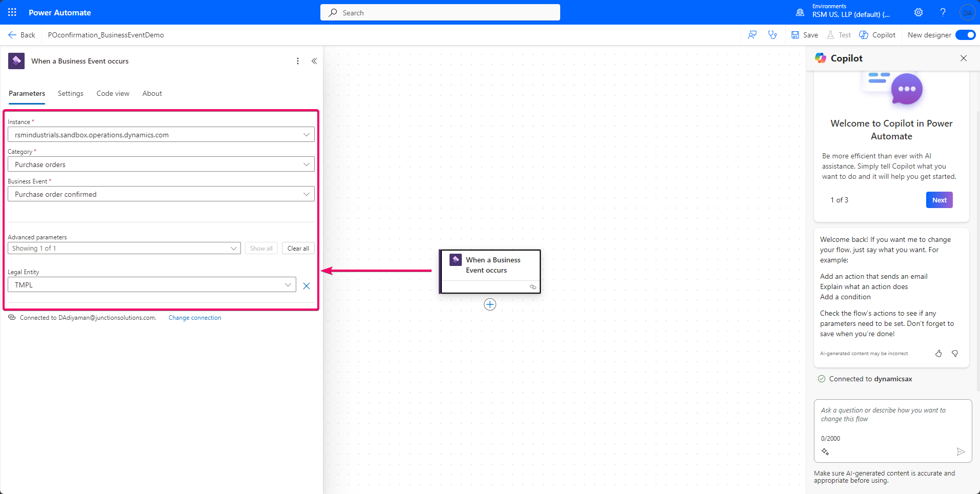The image size is (980, 494).
Task: Click 'Explain what an action does' text
Action: point(864,286)
